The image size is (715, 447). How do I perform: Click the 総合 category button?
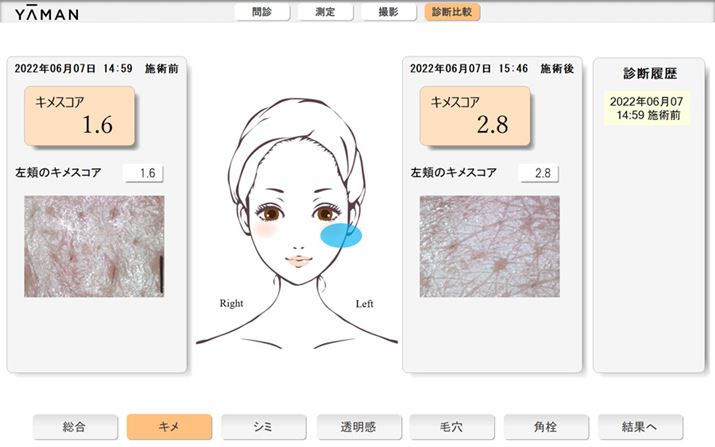[x=75, y=427]
